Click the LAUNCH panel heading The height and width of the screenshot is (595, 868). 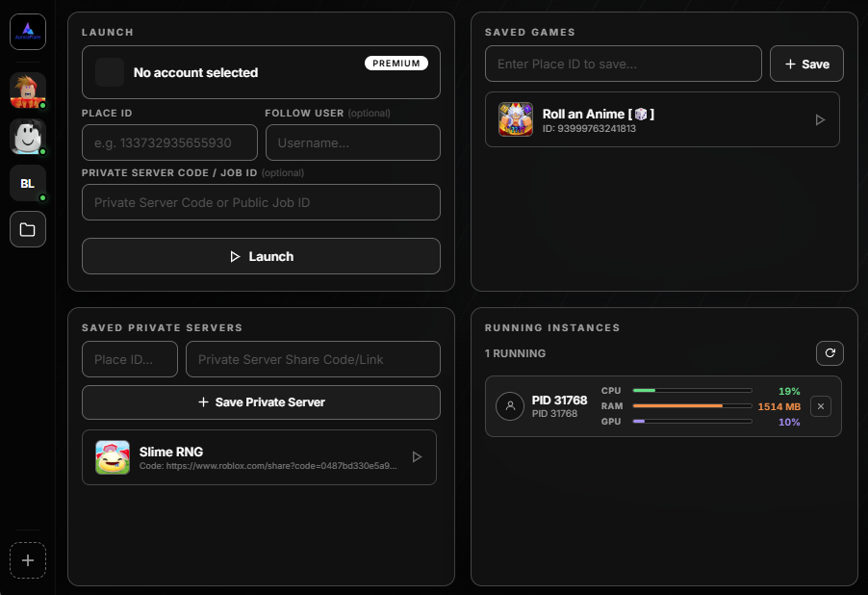[108, 32]
